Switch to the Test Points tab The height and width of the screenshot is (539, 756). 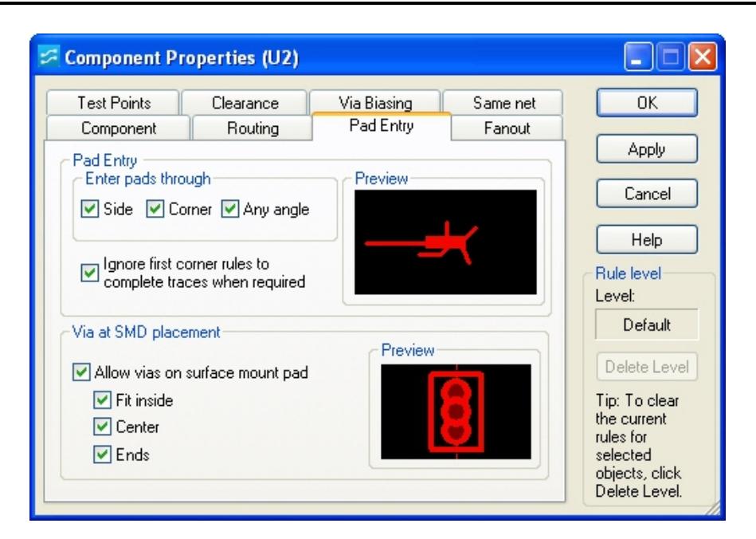(x=113, y=103)
